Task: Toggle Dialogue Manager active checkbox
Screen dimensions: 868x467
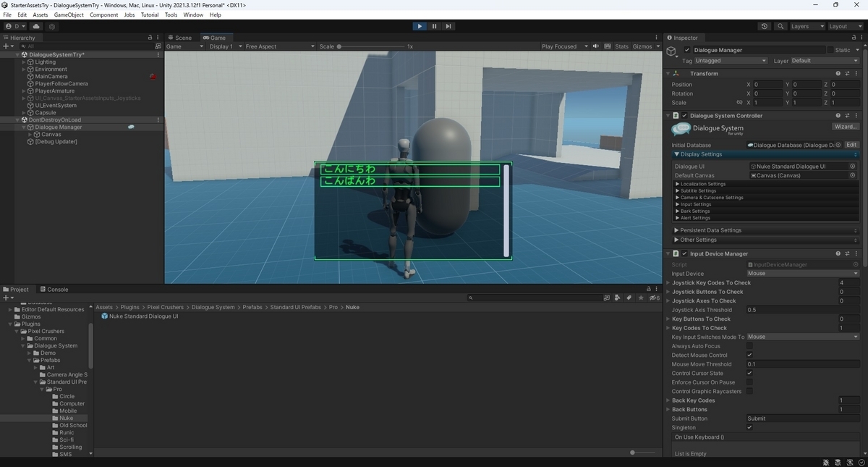Action: click(x=687, y=50)
